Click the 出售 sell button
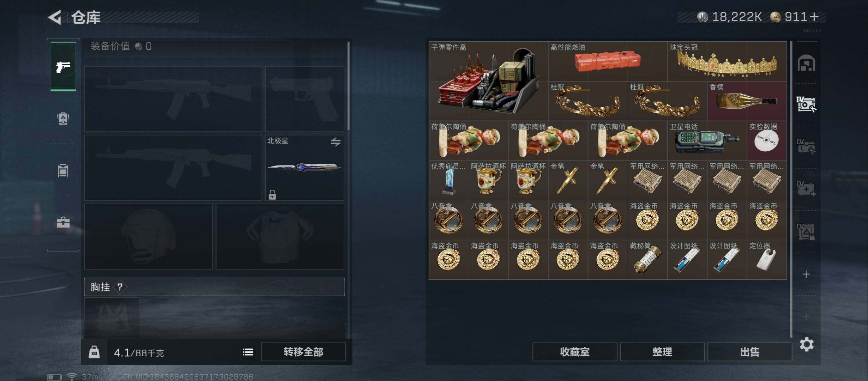Screen dimensions: 868x381 [750, 352]
